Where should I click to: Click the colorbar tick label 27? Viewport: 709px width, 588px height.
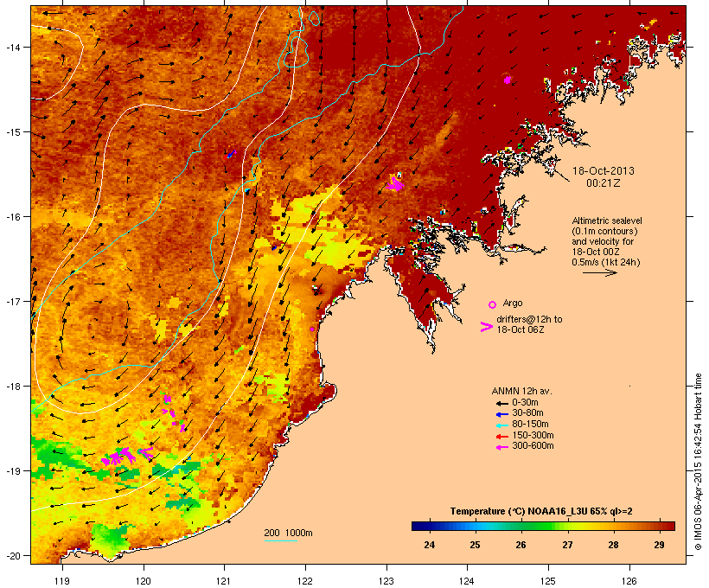[x=567, y=545]
